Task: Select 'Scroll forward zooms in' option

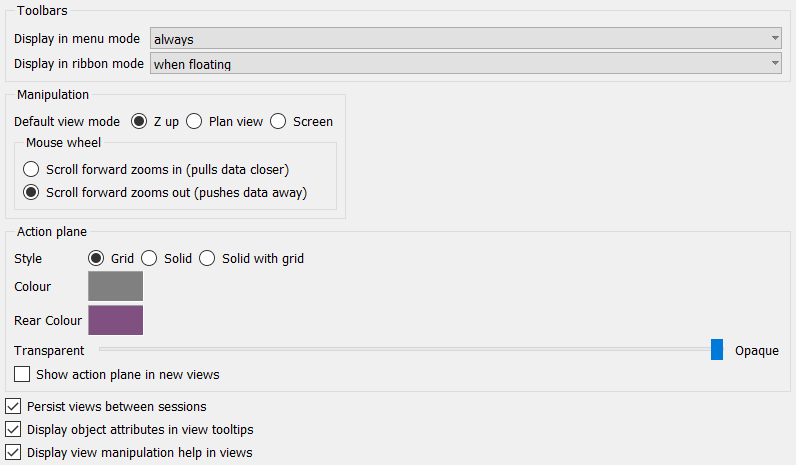Action: pos(32,169)
